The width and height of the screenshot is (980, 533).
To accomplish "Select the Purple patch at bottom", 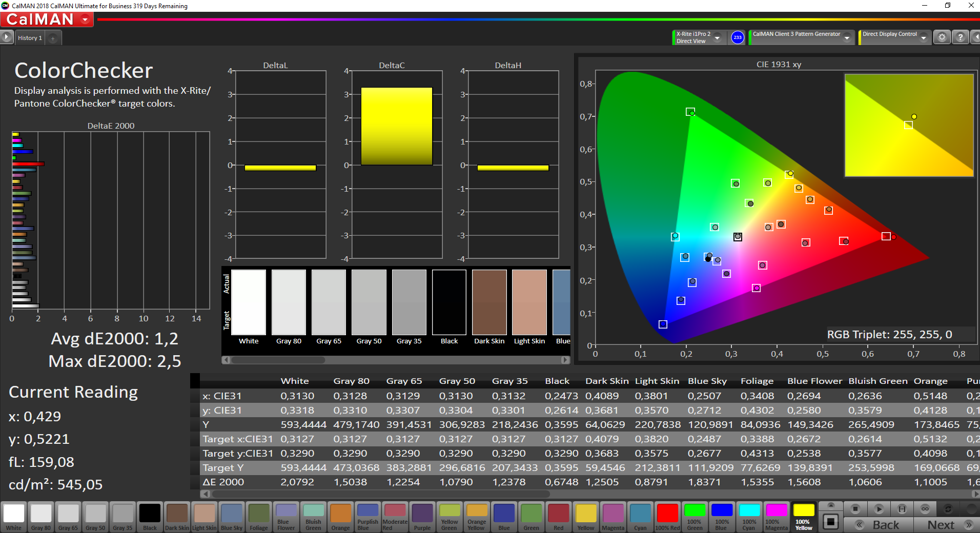I will pos(422,517).
